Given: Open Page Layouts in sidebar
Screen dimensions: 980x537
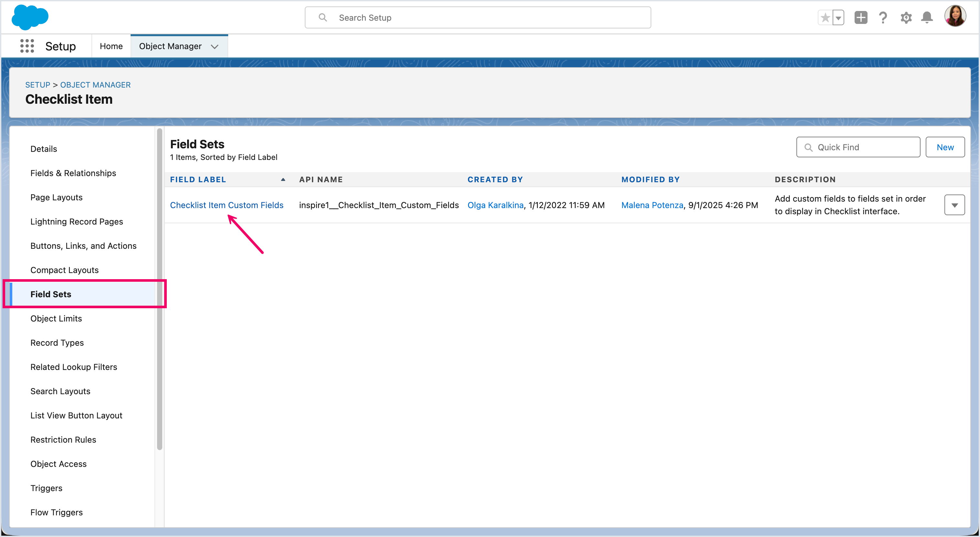Looking at the screenshot, I should click(x=56, y=197).
